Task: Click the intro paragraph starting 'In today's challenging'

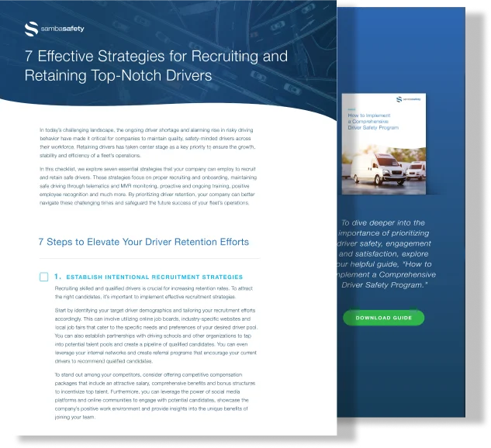Action: click(x=147, y=143)
